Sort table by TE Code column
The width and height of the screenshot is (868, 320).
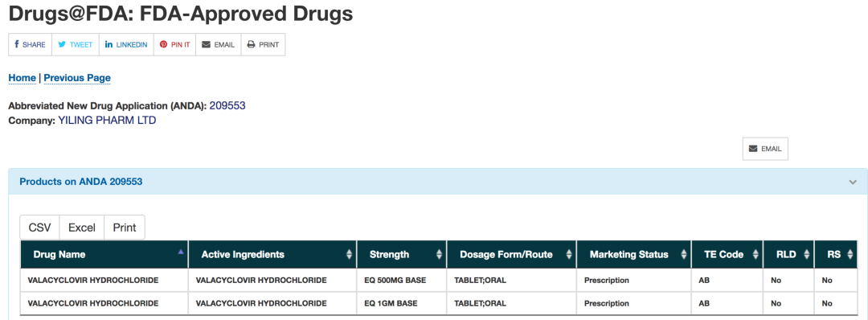coord(727,255)
